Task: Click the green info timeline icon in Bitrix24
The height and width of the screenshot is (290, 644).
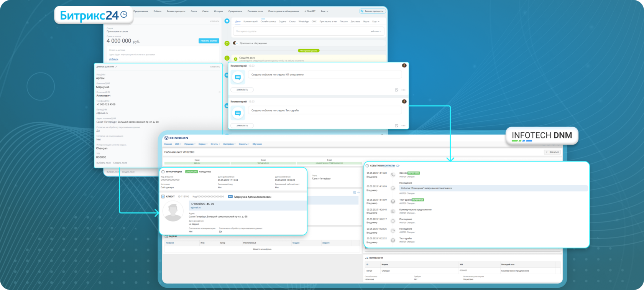Action: [227, 58]
